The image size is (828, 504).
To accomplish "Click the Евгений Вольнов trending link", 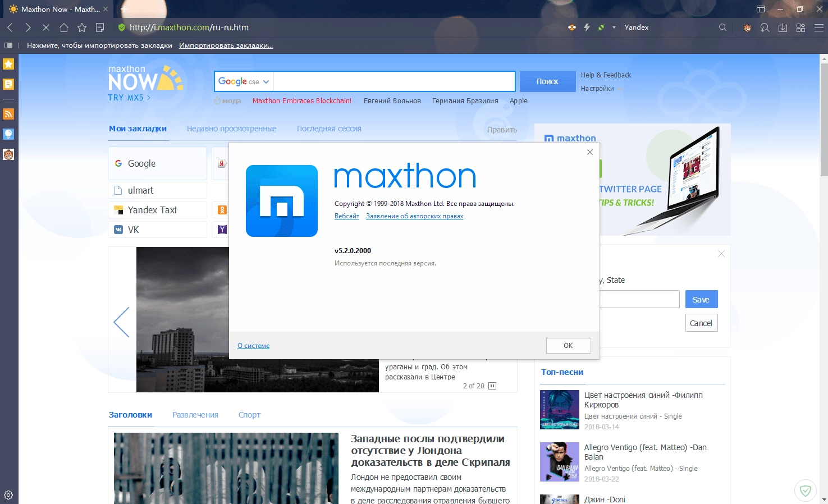I will [392, 101].
